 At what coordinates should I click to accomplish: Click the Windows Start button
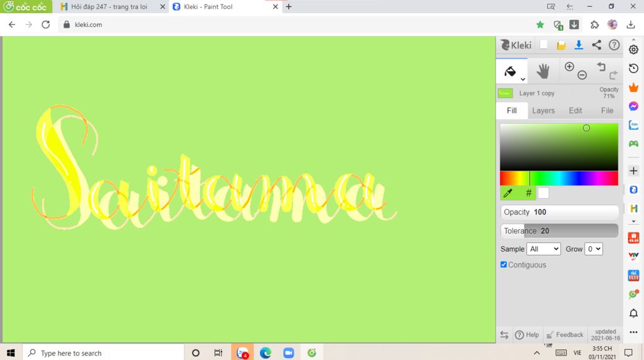pos(11,353)
